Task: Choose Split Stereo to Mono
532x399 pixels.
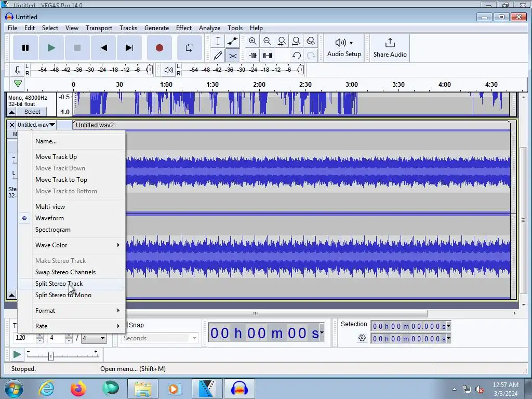Action: (72, 295)
